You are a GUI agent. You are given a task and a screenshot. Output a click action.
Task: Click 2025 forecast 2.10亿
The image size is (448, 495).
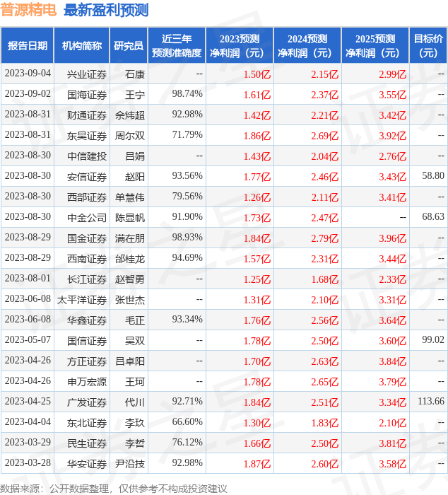pyautogui.click(x=392, y=424)
